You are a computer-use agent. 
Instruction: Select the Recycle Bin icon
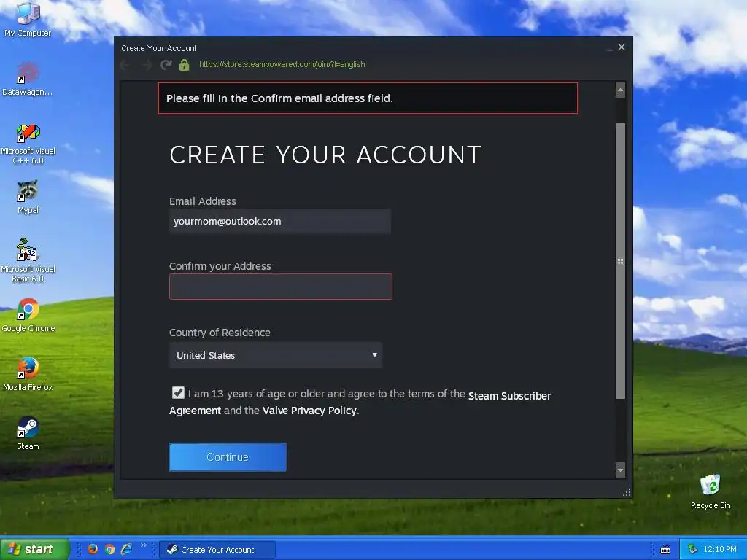pyautogui.click(x=711, y=492)
